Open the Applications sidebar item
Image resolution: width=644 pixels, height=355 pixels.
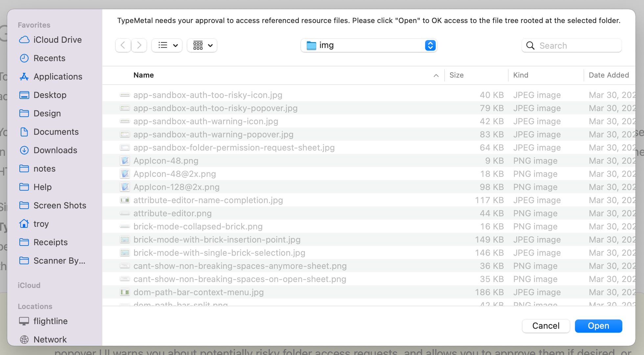tap(51, 77)
